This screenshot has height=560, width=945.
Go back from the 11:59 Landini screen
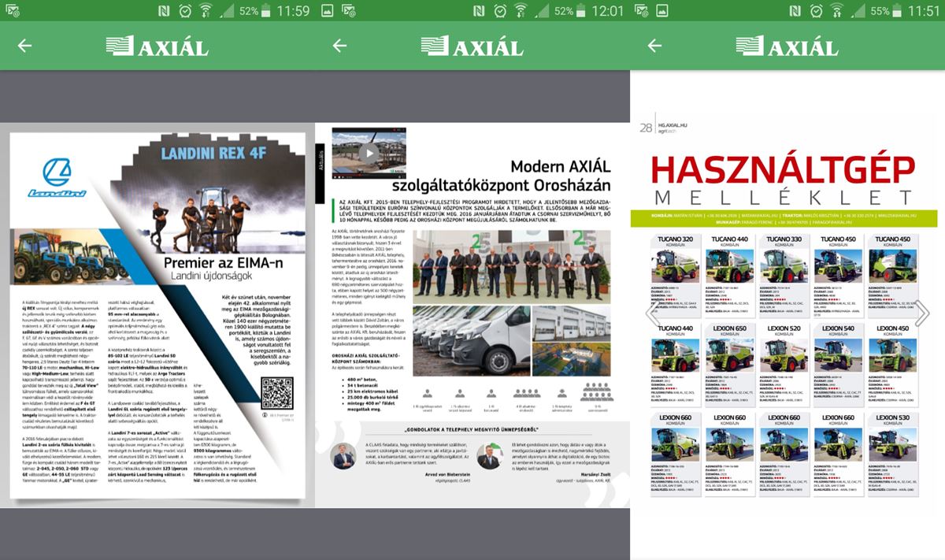(24, 46)
